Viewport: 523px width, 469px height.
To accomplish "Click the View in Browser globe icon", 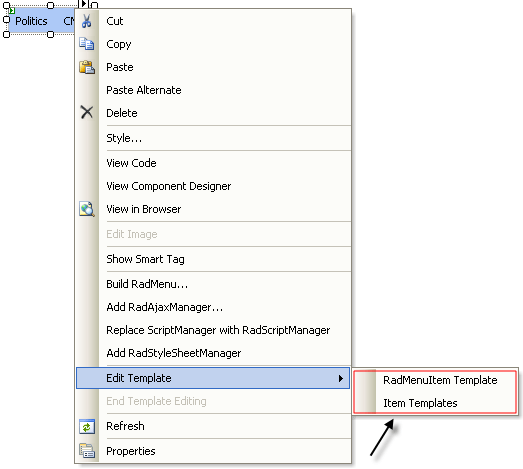I will click(87, 209).
